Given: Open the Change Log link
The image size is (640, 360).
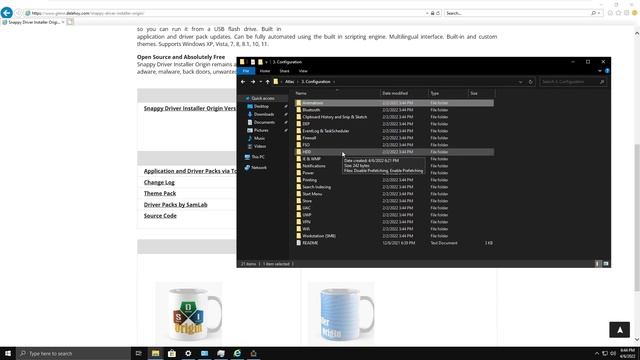Looking at the screenshot, I should [x=159, y=182].
